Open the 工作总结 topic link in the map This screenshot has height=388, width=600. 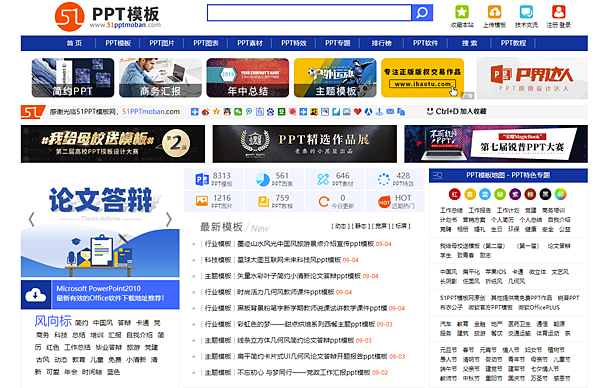[x=451, y=210]
